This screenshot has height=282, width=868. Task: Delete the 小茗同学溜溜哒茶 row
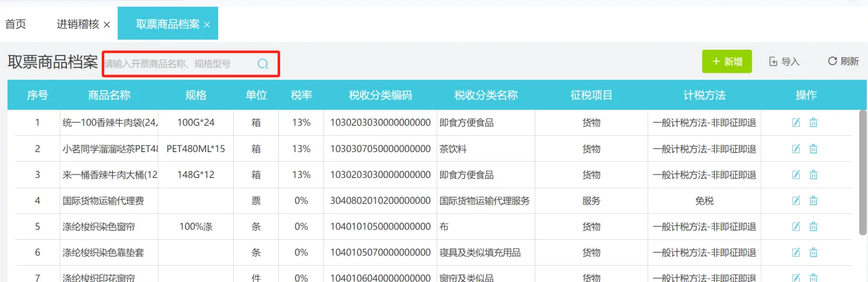pos(813,149)
